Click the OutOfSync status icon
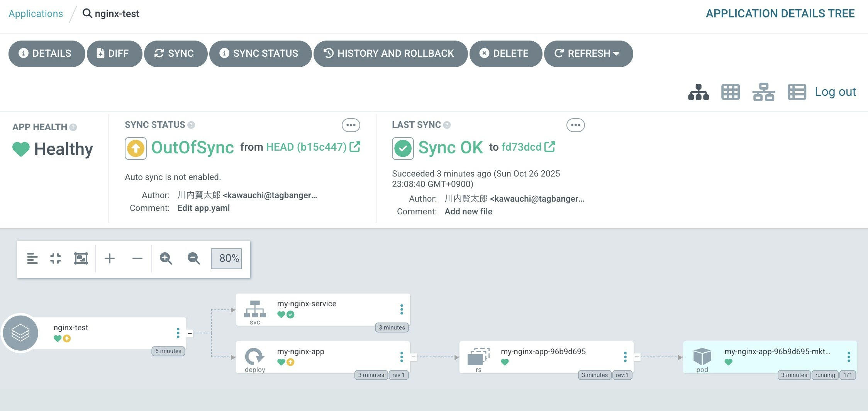Viewport: 868px width, 411px height. click(136, 148)
